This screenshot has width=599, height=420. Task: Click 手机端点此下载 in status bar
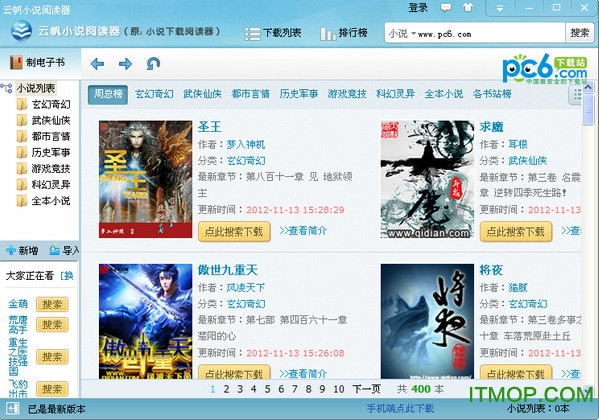[x=400, y=409]
